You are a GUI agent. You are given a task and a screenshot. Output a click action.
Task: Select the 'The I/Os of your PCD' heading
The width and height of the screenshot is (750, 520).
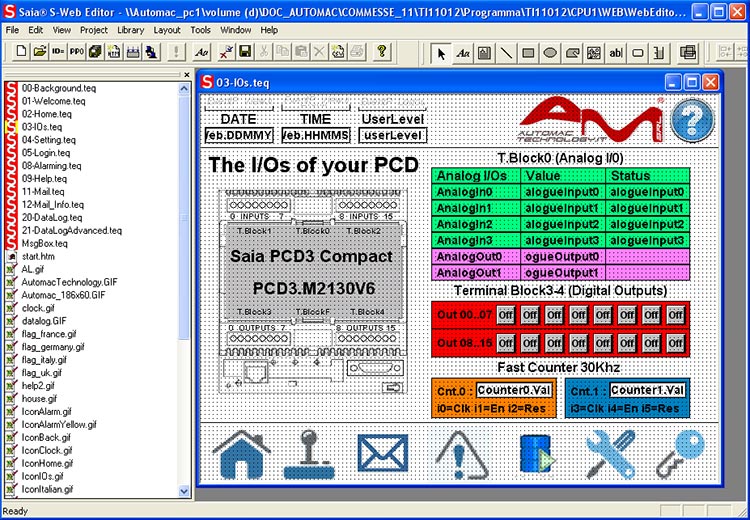click(x=313, y=165)
